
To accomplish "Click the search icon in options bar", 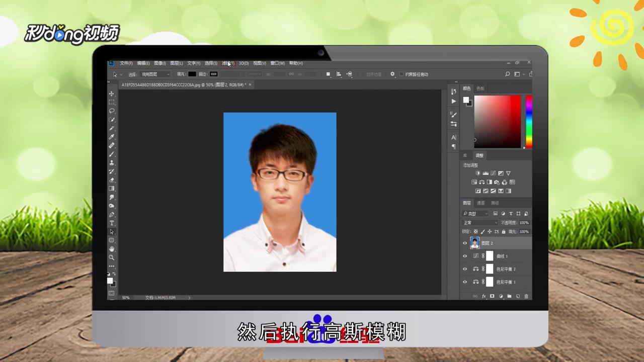I will click(x=507, y=74).
